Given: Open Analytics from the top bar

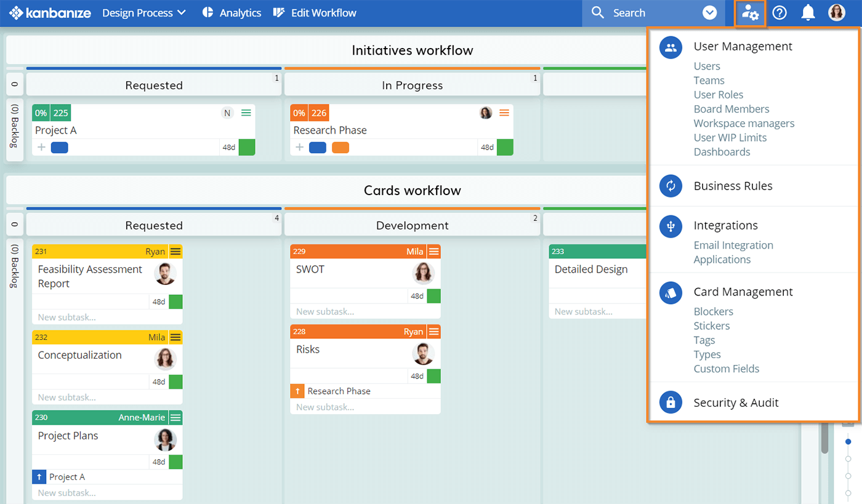Looking at the screenshot, I should click(232, 13).
